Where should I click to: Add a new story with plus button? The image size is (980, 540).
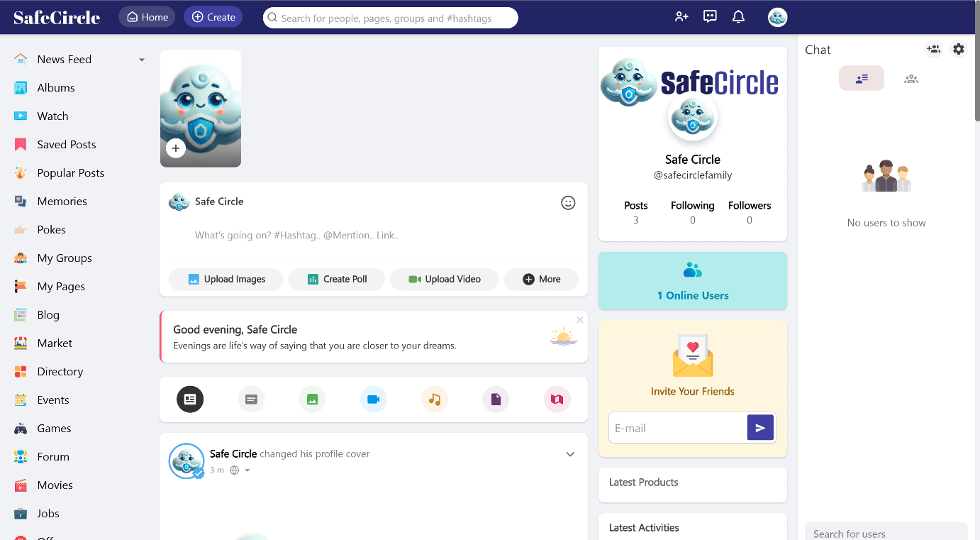click(176, 148)
